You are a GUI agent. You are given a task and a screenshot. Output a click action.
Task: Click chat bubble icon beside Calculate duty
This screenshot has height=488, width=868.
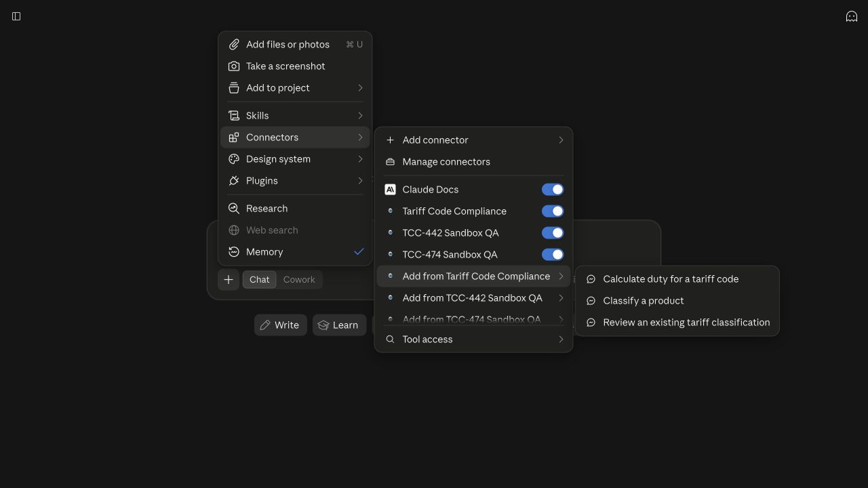(591, 279)
